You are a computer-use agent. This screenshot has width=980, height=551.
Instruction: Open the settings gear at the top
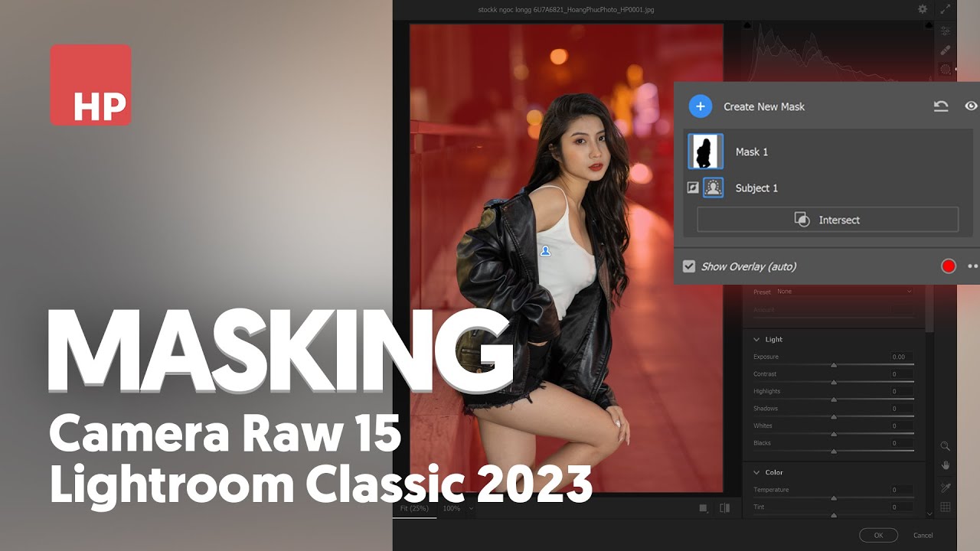923,8
